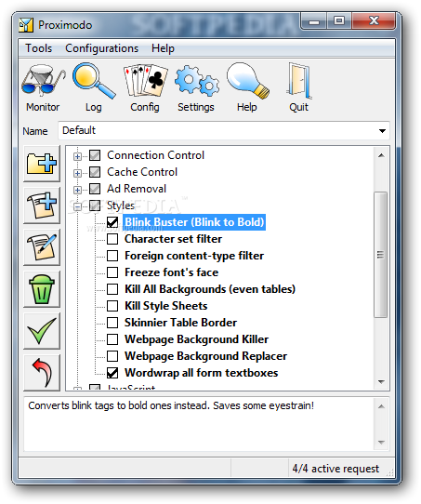The height and width of the screenshot is (504, 421).
Task: Toggle the Styles folder checkbox
Action: point(95,206)
